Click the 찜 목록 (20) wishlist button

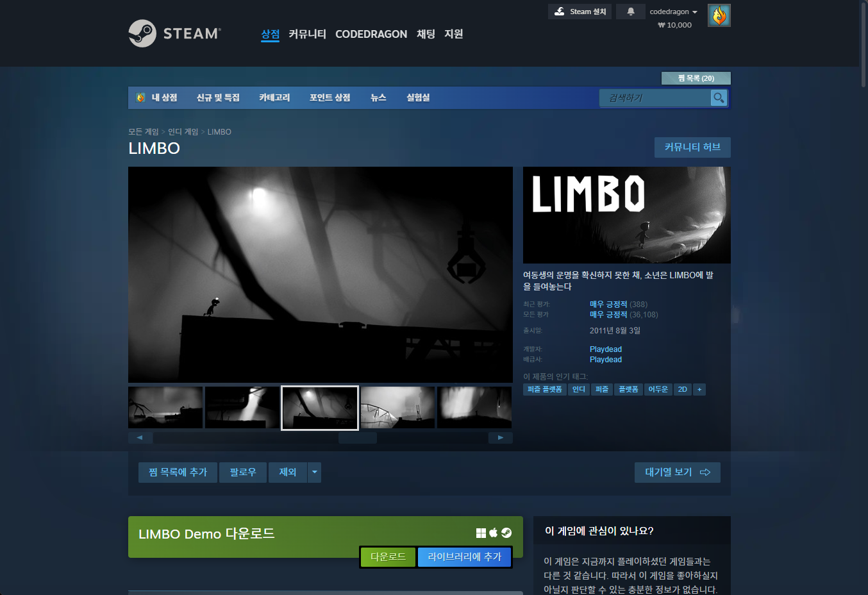tap(696, 78)
